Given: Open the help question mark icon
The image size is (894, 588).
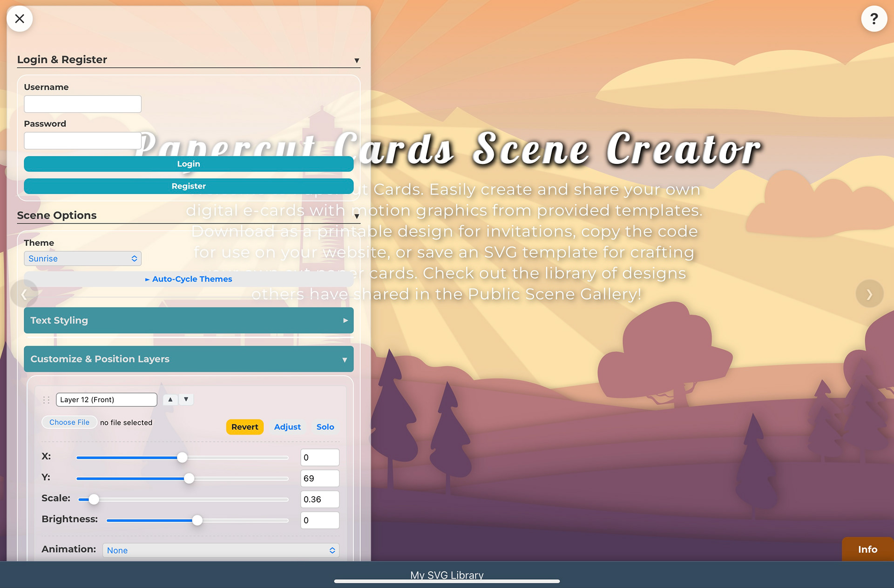Looking at the screenshot, I should (874, 19).
